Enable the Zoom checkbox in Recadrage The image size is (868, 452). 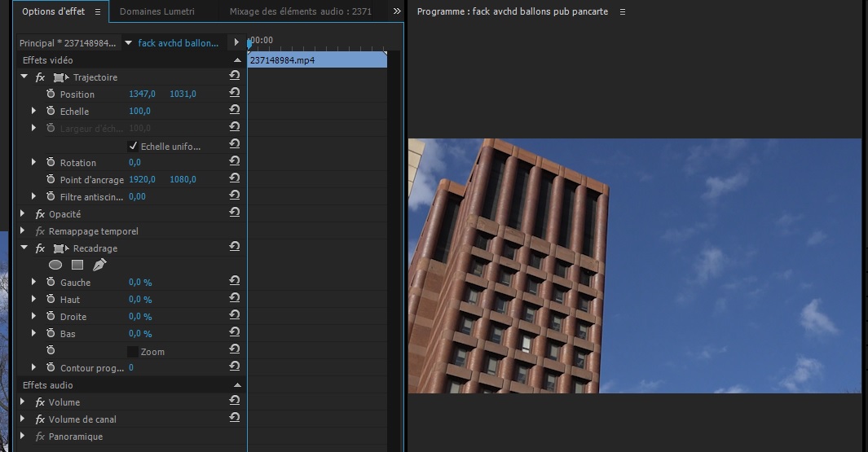click(x=133, y=352)
